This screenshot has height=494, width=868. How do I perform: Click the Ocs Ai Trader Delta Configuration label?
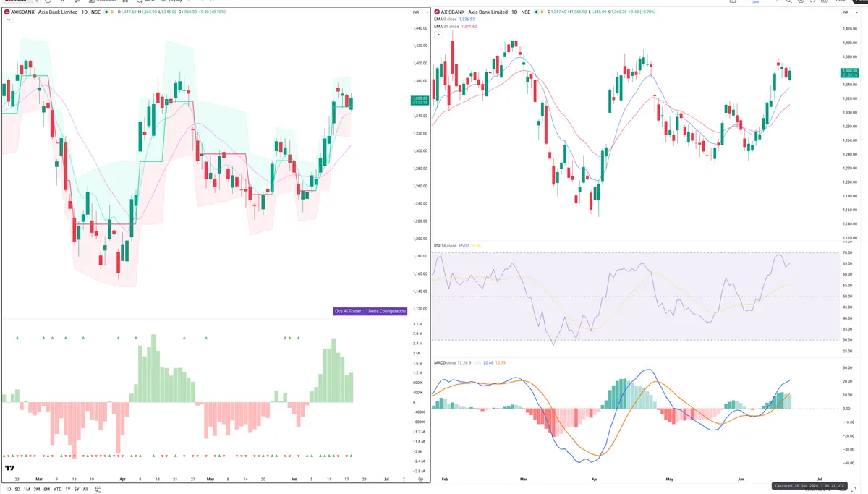click(370, 311)
